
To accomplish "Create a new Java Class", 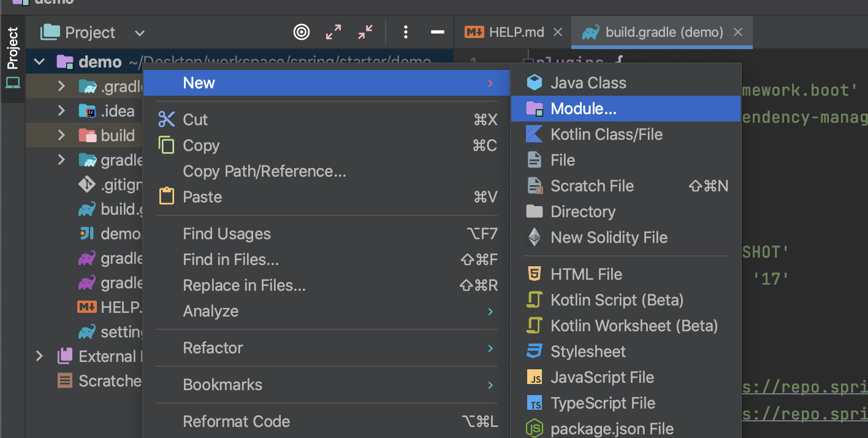I will click(x=626, y=83).
